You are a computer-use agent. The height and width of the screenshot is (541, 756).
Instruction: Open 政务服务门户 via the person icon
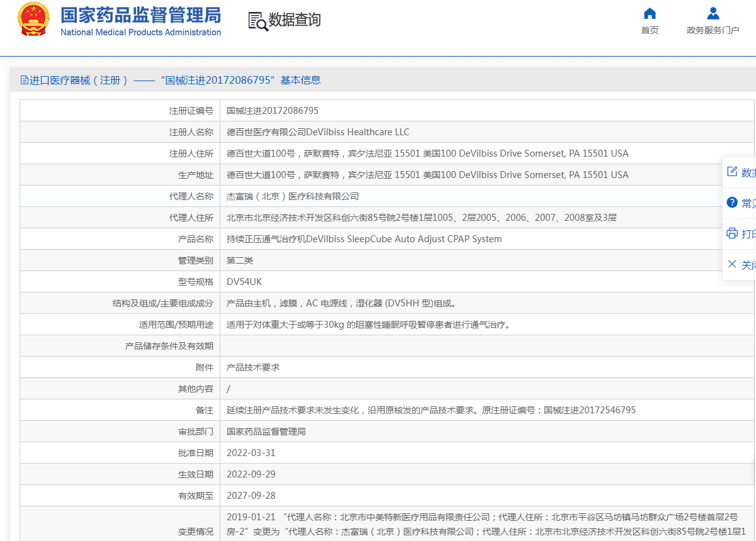point(713,13)
